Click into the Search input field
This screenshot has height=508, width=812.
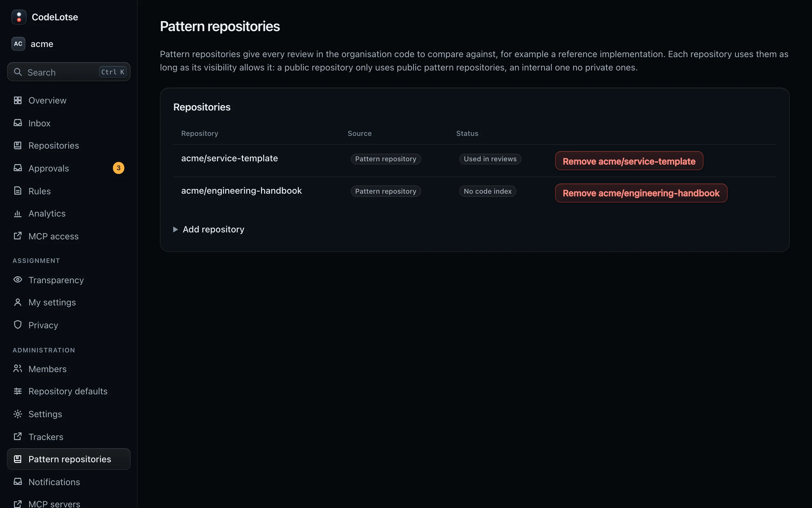pos(69,72)
